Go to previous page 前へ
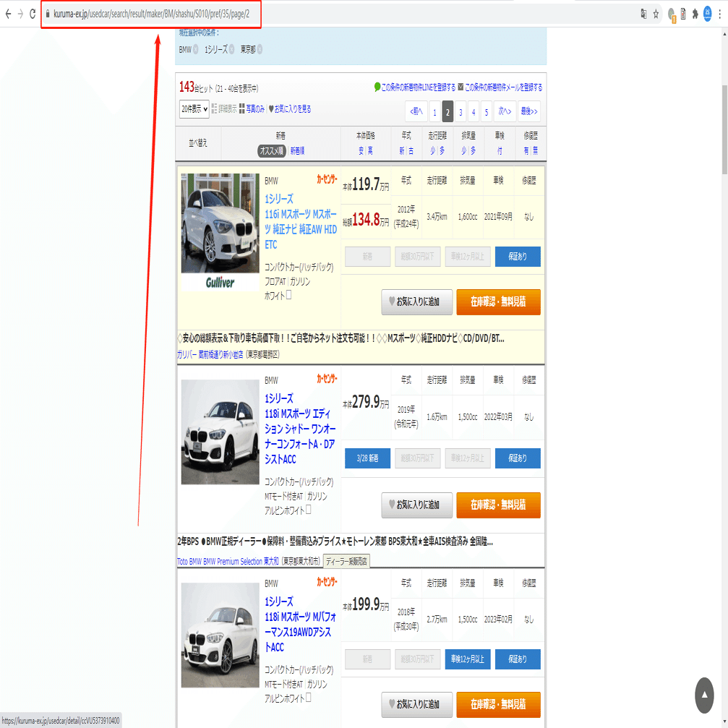728x728 pixels. (416, 111)
